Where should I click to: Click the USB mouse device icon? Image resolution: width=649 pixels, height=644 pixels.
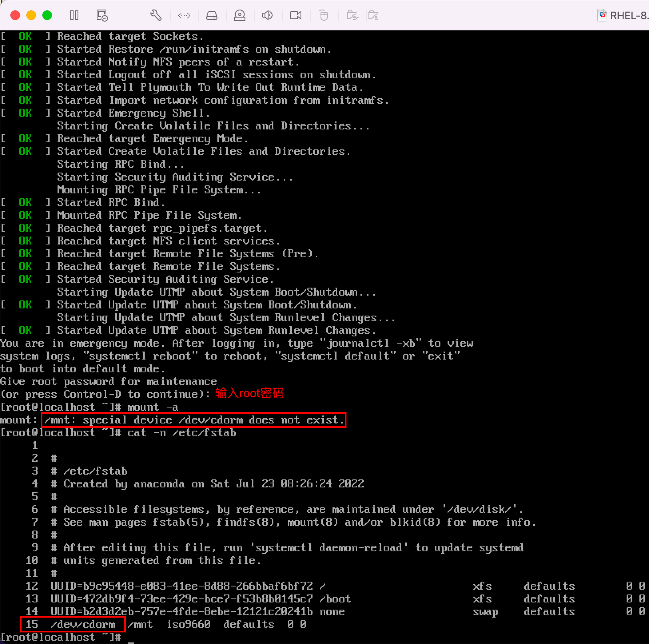point(324,16)
